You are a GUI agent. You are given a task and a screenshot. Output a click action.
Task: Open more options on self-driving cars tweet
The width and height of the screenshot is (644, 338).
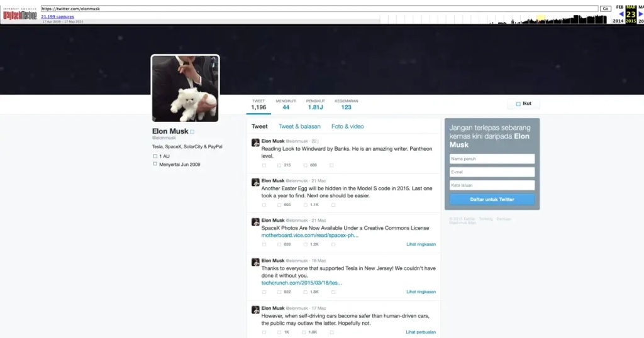332,332
